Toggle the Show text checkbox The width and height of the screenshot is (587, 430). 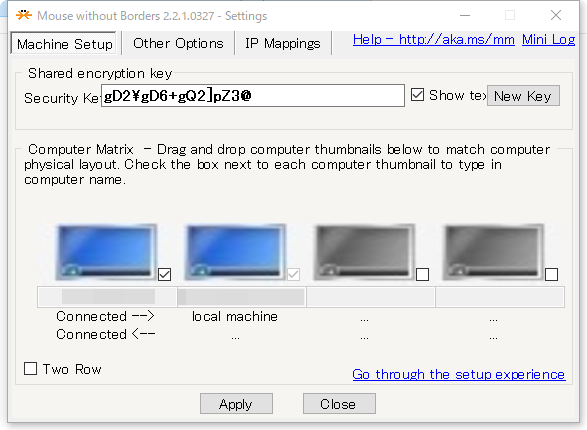click(417, 95)
